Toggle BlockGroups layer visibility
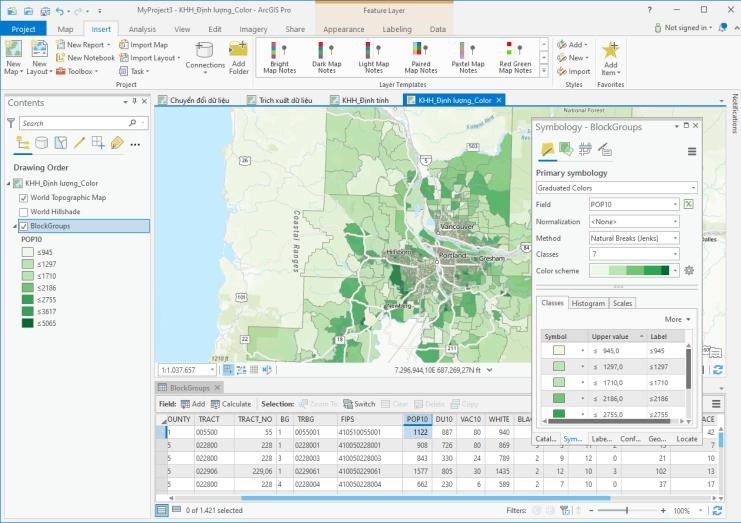 click(23, 226)
